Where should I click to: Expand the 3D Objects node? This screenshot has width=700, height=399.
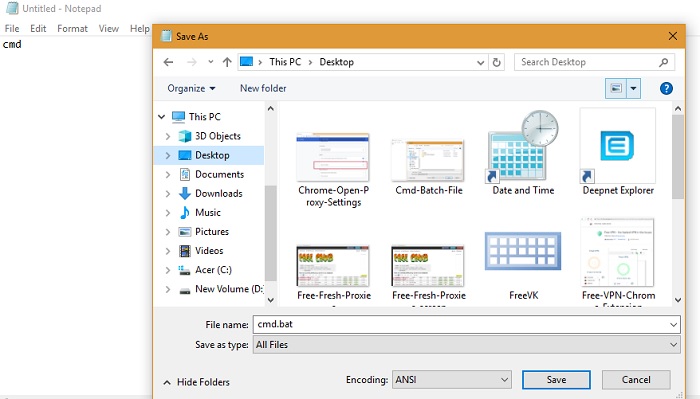(x=168, y=136)
